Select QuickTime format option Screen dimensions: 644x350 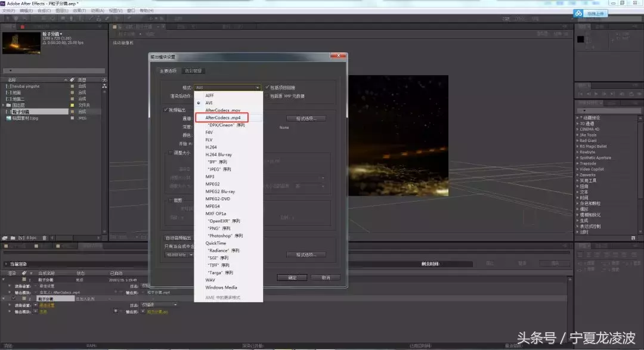coord(216,243)
